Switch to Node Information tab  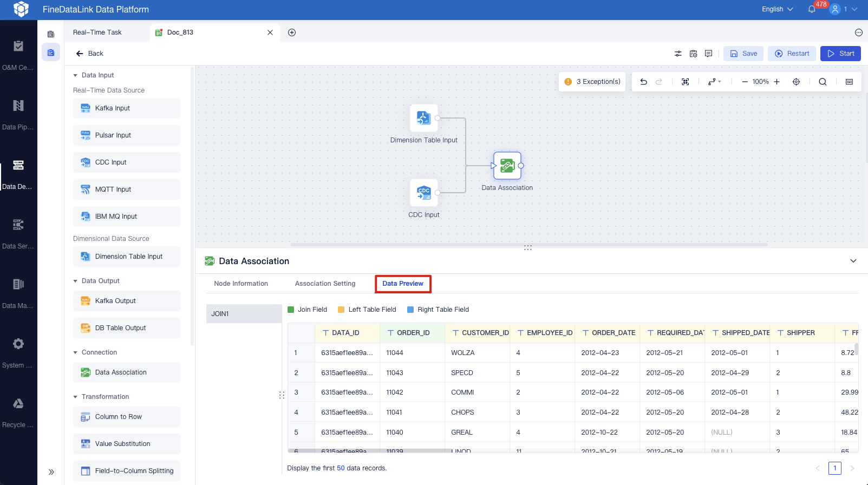[x=241, y=284]
